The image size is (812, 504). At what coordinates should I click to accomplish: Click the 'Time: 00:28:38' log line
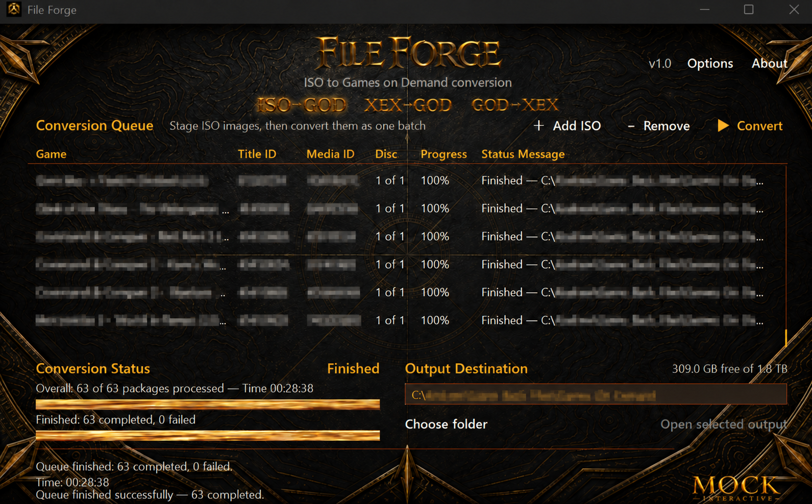tap(72, 482)
